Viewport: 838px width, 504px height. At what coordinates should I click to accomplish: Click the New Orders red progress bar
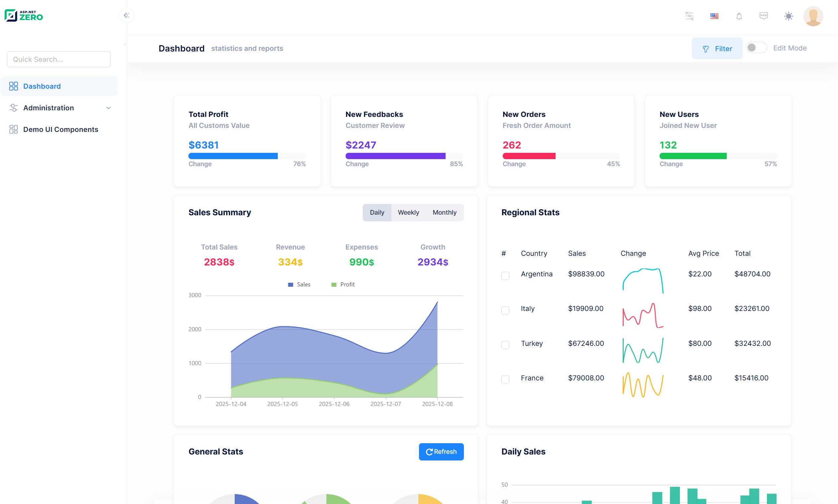[x=529, y=156]
